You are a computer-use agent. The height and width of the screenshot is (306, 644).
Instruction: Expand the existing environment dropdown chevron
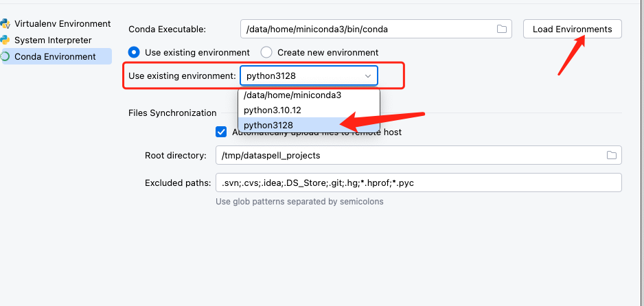click(368, 75)
